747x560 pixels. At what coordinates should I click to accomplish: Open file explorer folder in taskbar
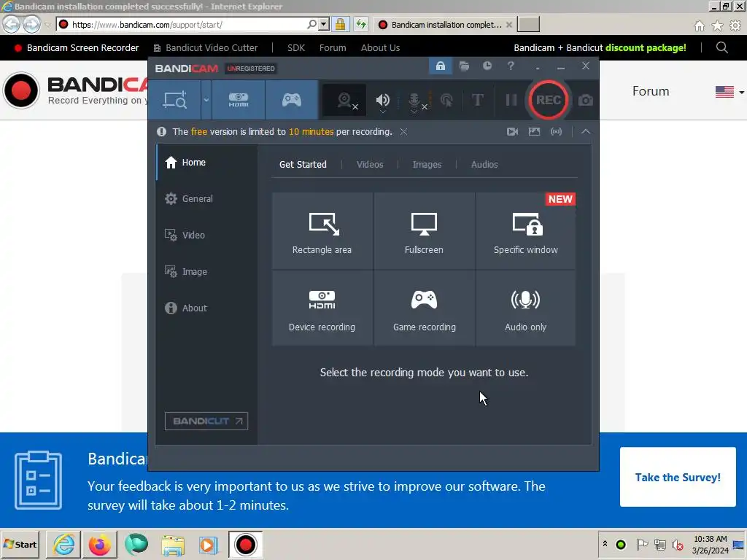tap(173, 545)
